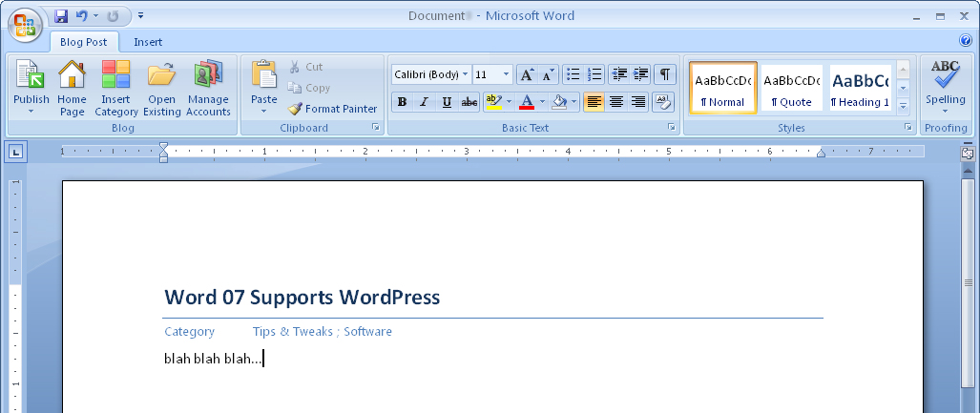
Task: Expand the styles gallery More arrow
Action: 903,107
